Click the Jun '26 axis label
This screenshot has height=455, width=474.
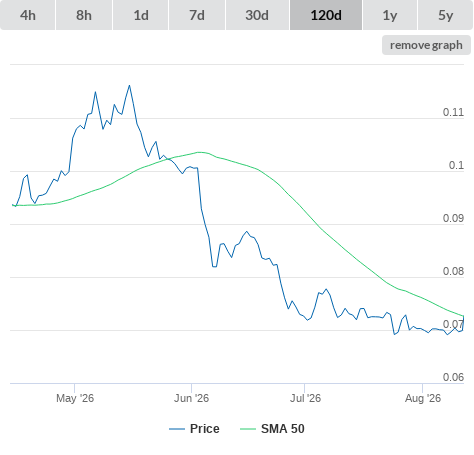point(191,398)
